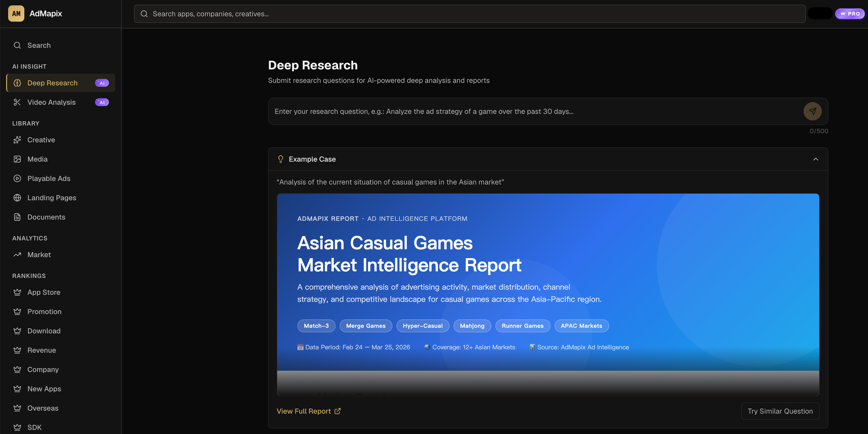Open the Deep Research AI section

[52, 83]
